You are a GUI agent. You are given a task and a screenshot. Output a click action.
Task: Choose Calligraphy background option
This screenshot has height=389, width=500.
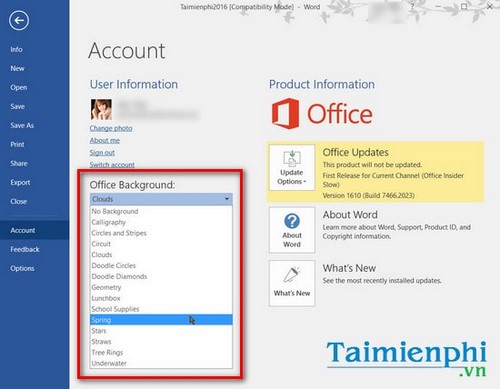pyautogui.click(x=161, y=222)
